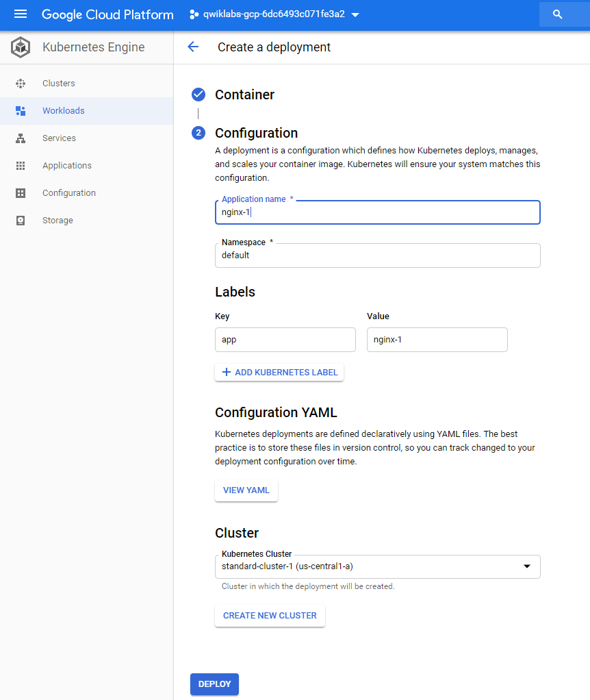590x700 pixels.
Task: Click the Kubernetes Engine header text
Action: [94, 47]
